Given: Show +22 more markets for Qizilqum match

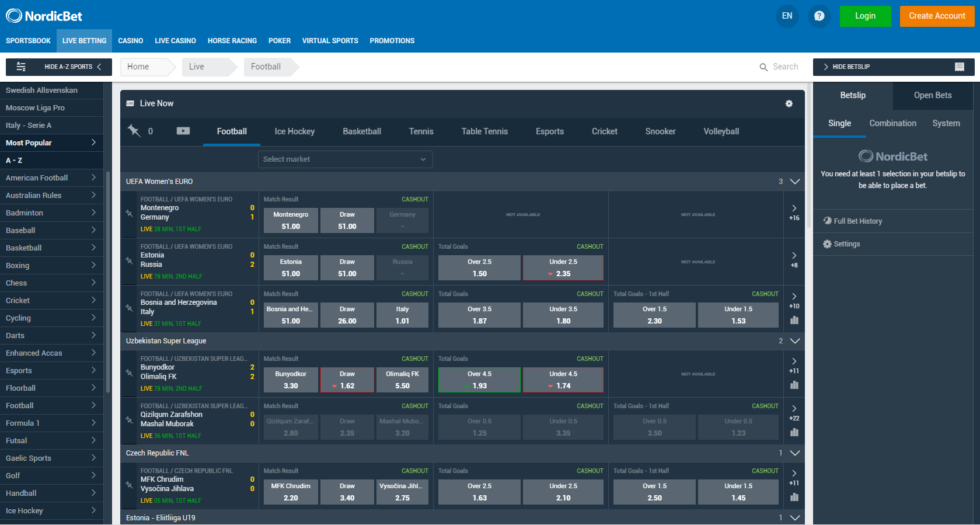Looking at the screenshot, I should point(794,413).
